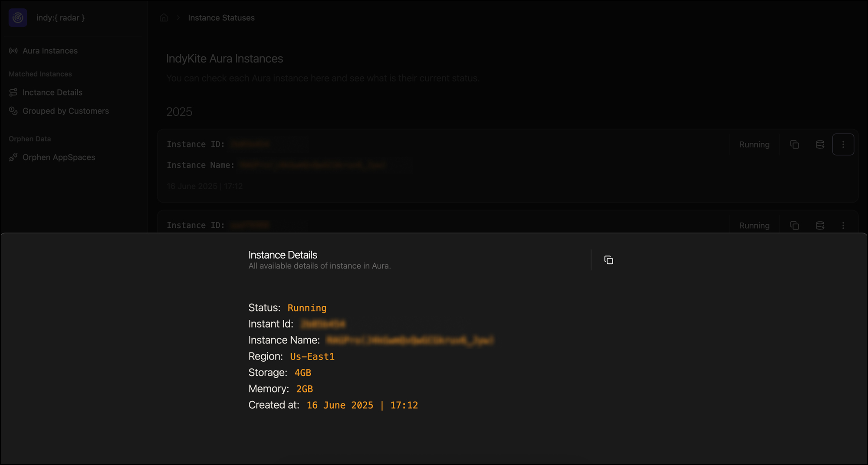Click the copy icon beside Instance Details heading

pos(608,259)
